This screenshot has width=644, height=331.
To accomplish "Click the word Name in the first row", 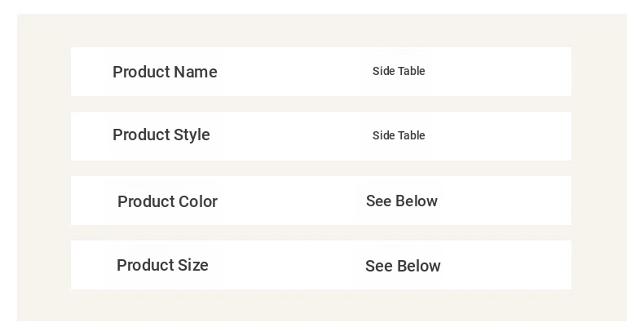I will click(195, 72).
